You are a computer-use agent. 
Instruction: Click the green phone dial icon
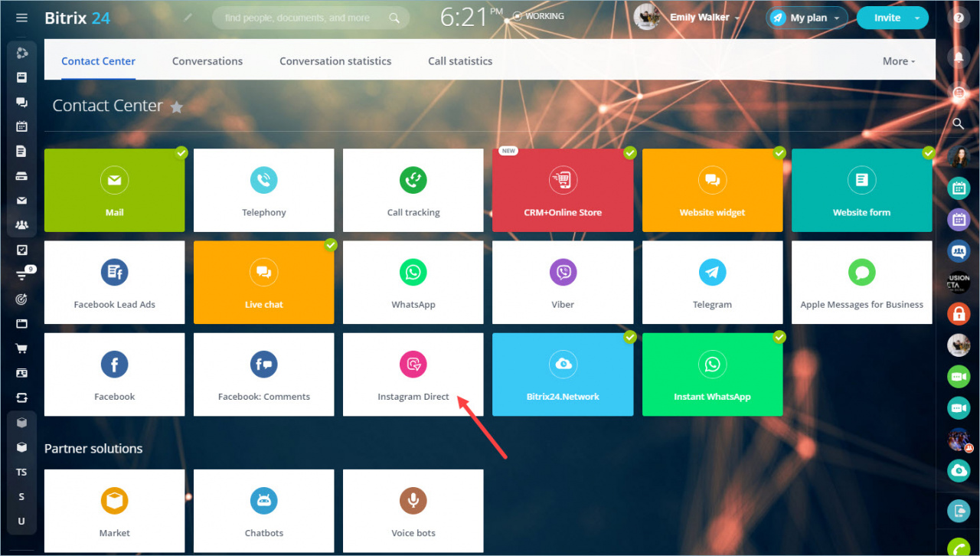[x=959, y=548]
